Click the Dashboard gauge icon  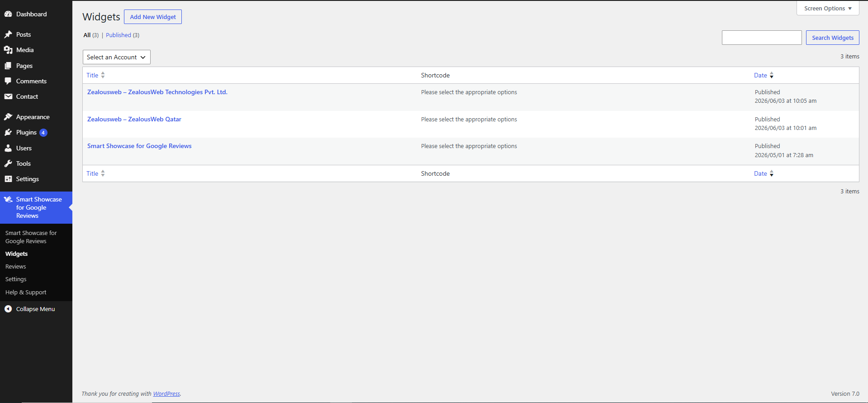pos(8,14)
